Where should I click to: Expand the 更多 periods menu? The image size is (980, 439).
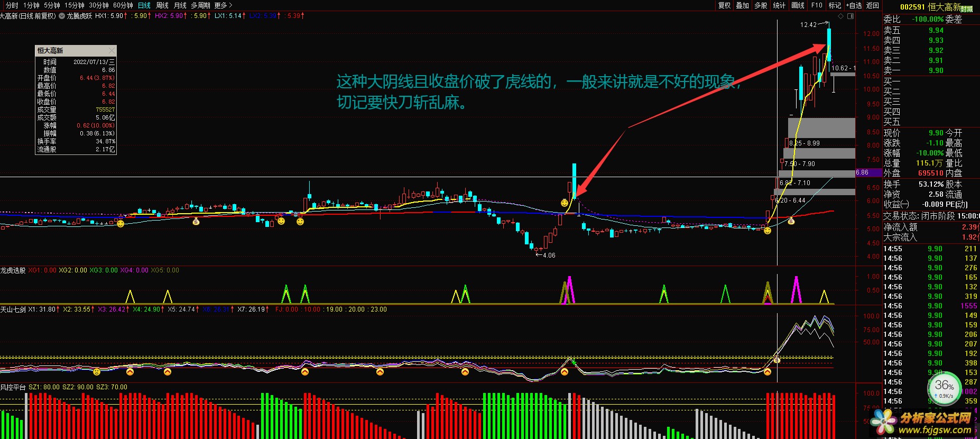pyautogui.click(x=223, y=5)
